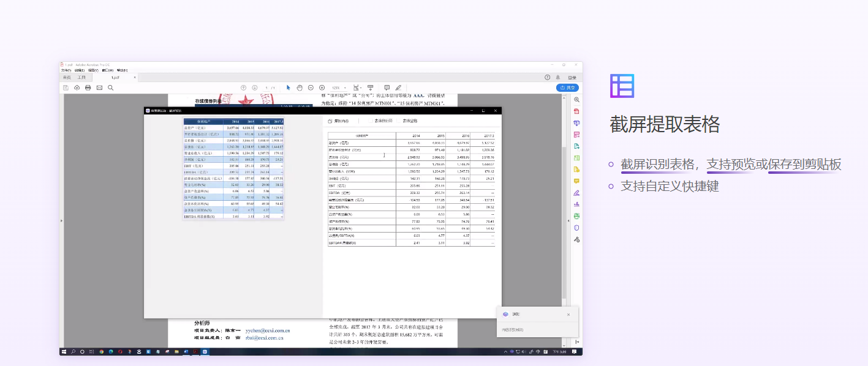Open the Print dialog in Acrobat
The height and width of the screenshot is (366, 868).
coord(88,88)
